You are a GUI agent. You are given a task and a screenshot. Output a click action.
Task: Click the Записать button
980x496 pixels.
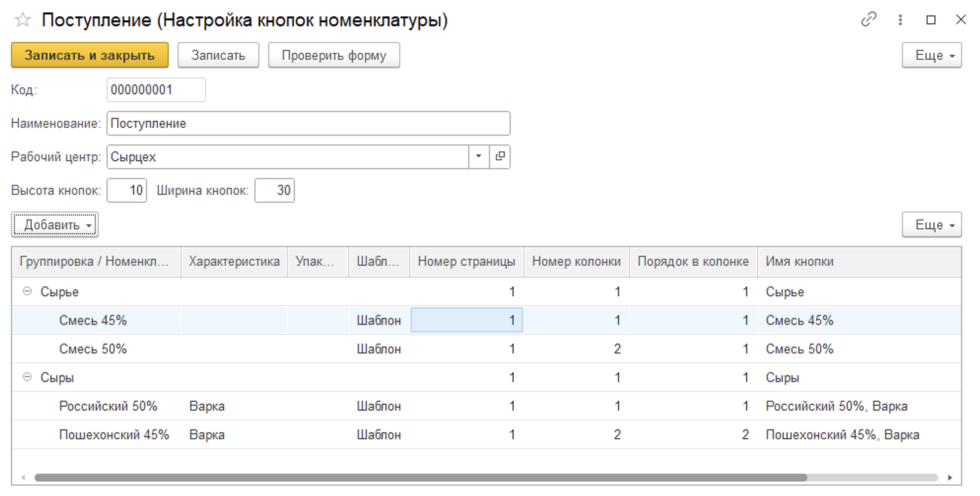(218, 55)
